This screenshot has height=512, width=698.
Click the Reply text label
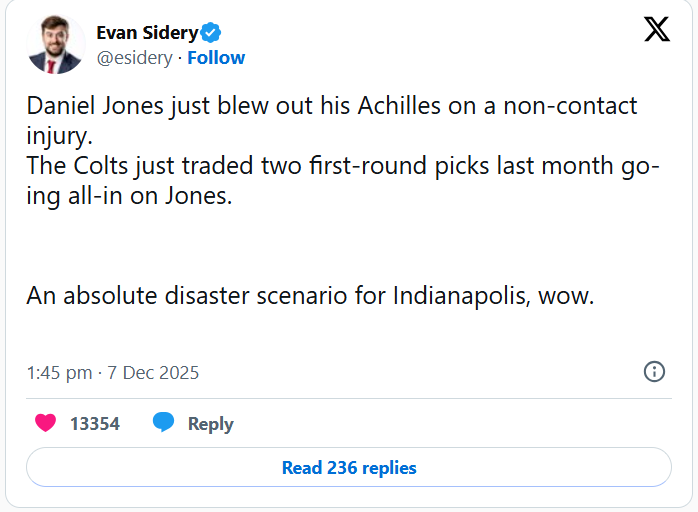(210, 424)
